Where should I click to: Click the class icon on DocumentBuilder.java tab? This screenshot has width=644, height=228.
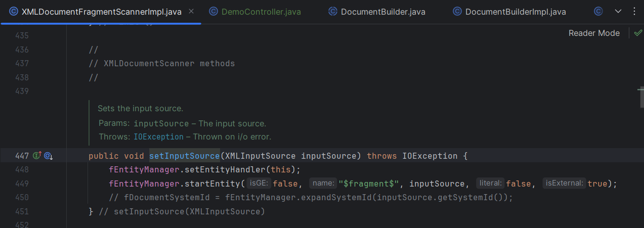click(x=333, y=11)
